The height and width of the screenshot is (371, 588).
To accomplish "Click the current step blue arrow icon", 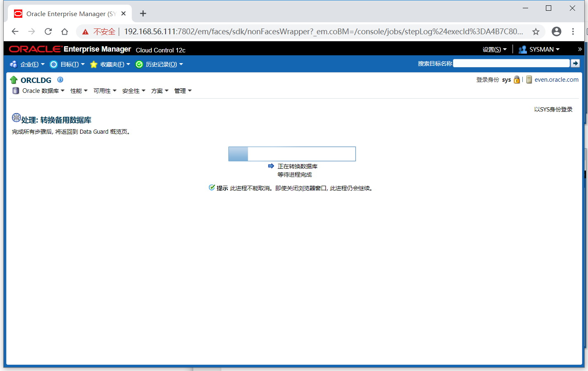I will point(271,166).
